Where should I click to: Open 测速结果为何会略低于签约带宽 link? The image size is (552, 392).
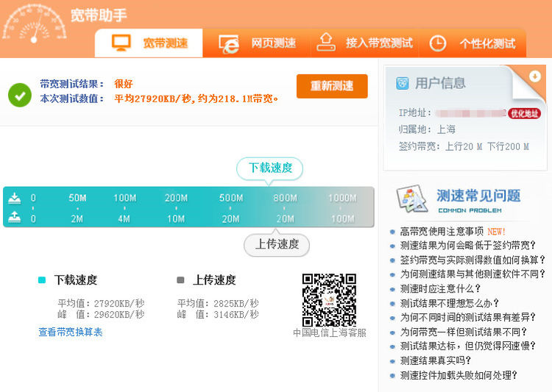(468, 246)
